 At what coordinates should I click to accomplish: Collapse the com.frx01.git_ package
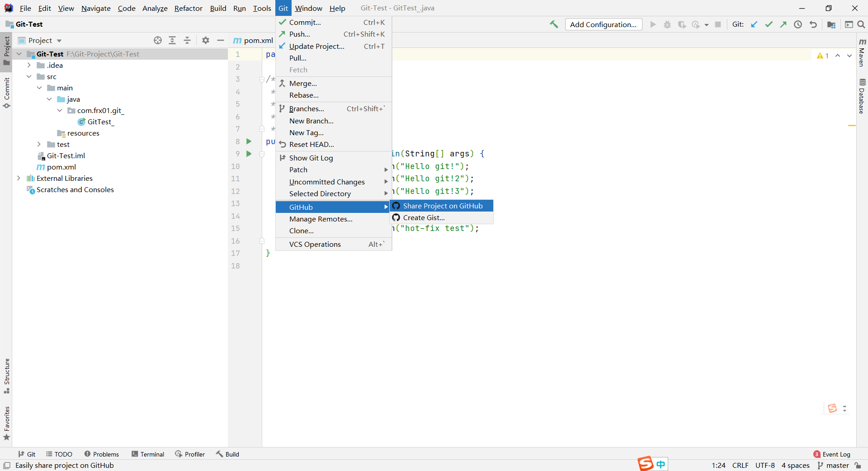(60, 110)
